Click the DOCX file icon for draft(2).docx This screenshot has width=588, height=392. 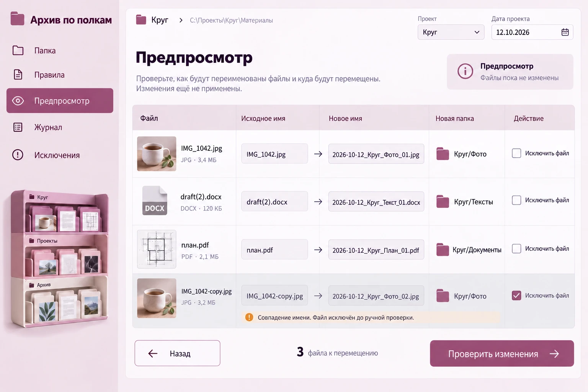click(155, 201)
